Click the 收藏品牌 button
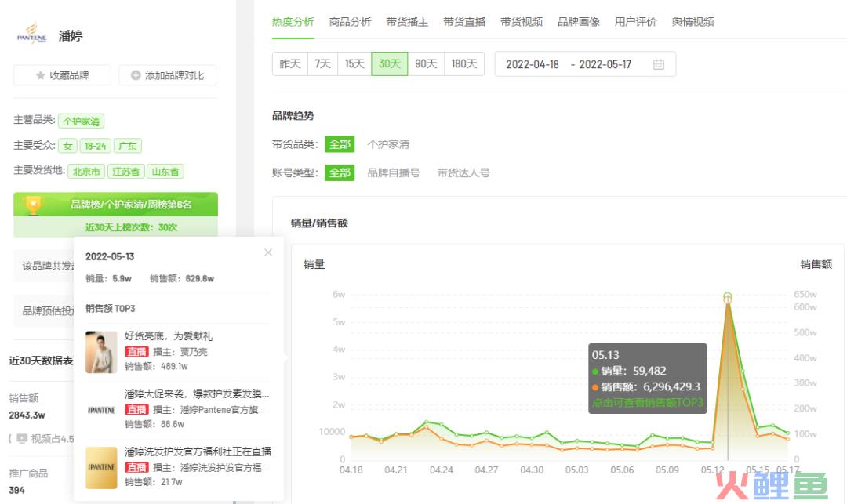 tap(62, 75)
